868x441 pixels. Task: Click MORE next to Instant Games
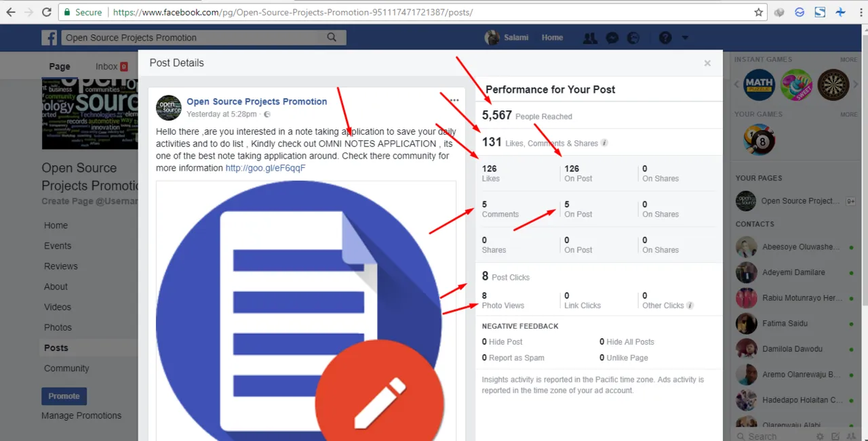848,60
